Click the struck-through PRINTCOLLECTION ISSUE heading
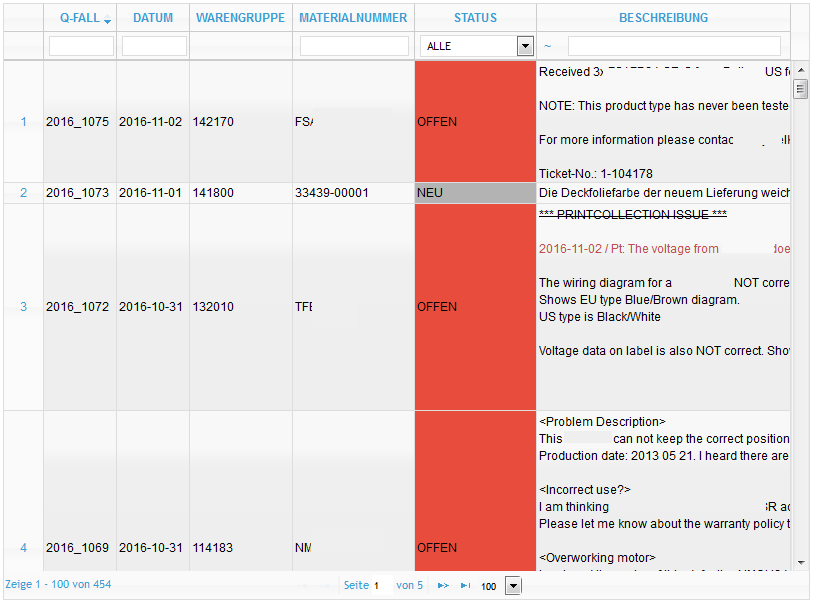Screen dimensions: 814x604 (633, 214)
